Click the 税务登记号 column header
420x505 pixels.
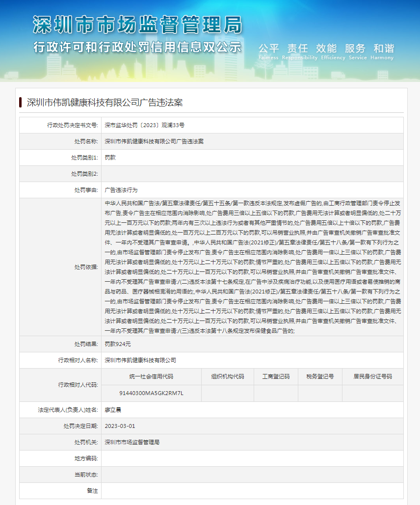[x=320, y=376]
